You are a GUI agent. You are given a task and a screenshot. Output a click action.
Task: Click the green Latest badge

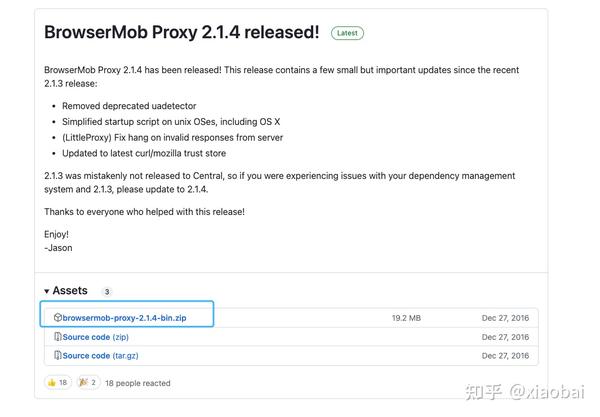click(x=347, y=33)
